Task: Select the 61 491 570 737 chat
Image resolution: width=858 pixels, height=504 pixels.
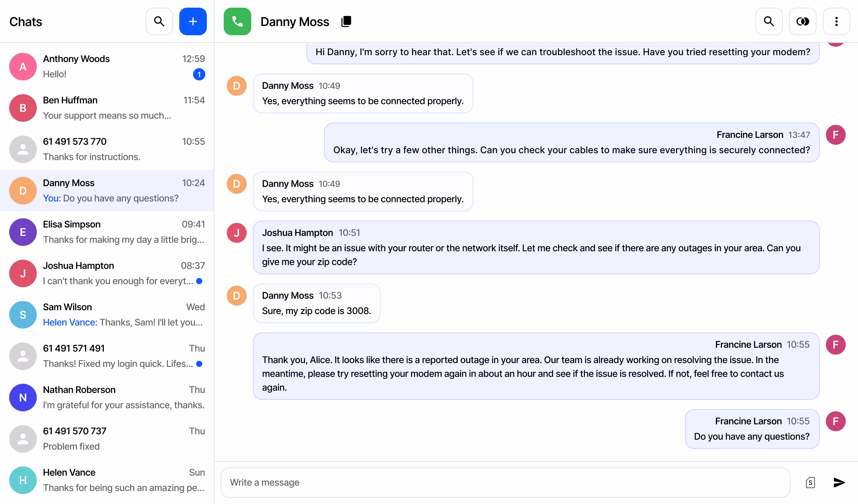Action: coord(107,439)
